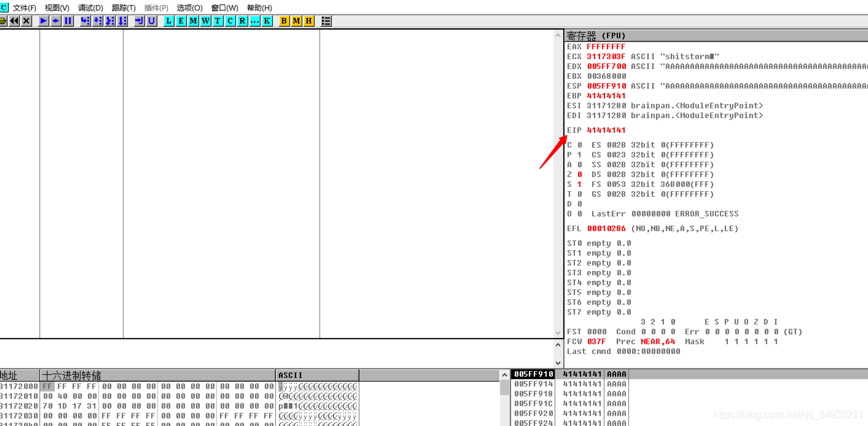Viewport: 868px width, 426px height.
Task: Select the ECX 3117303F register line
Action: pyautogui.click(x=643, y=57)
